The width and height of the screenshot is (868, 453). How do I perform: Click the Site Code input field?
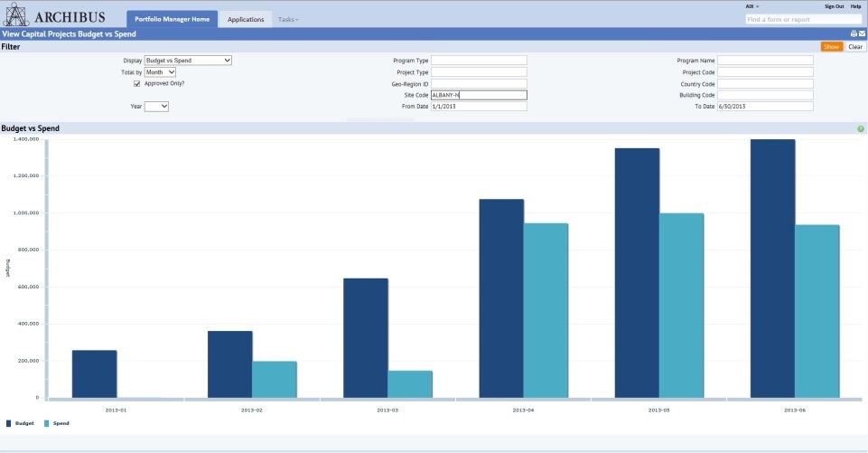[x=479, y=95]
